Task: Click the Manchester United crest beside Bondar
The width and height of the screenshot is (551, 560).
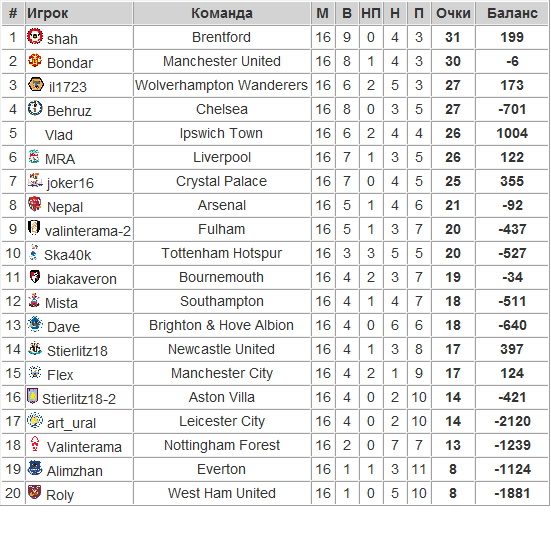Action: point(35,60)
